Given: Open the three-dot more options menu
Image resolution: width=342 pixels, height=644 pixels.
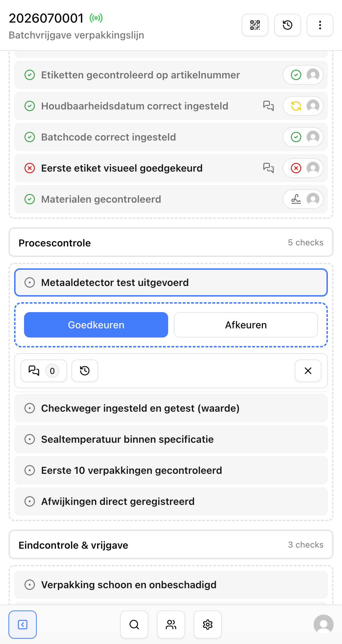Looking at the screenshot, I should [x=320, y=25].
